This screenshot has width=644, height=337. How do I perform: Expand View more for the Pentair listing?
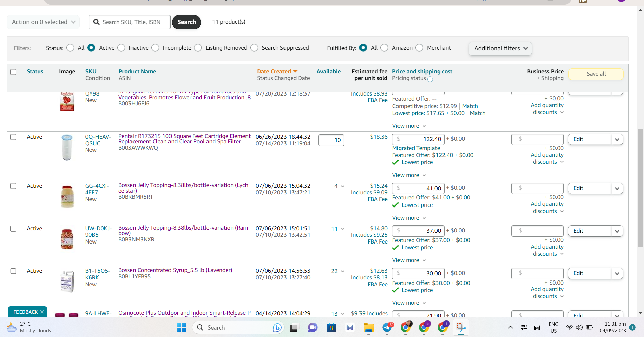[409, 175]
